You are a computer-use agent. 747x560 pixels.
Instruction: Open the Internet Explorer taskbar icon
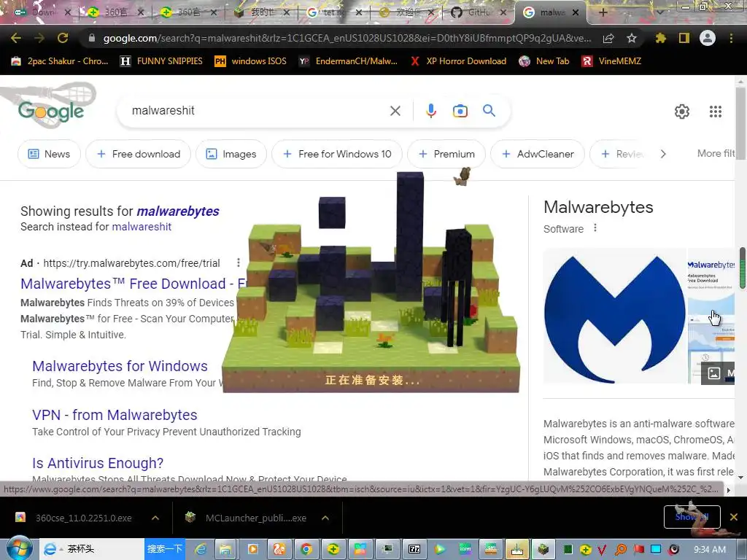201,549
